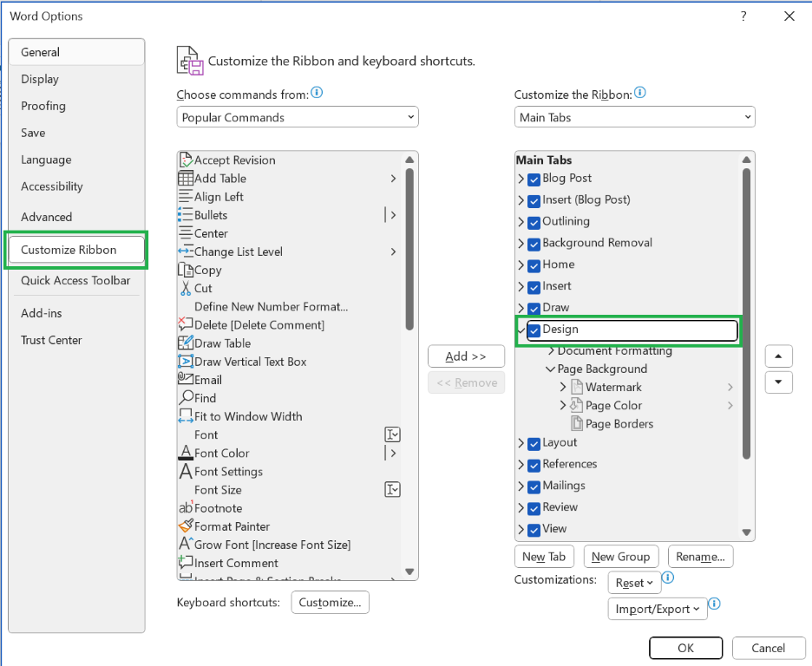
Task: Click the New Tab button
Action: 544,557
